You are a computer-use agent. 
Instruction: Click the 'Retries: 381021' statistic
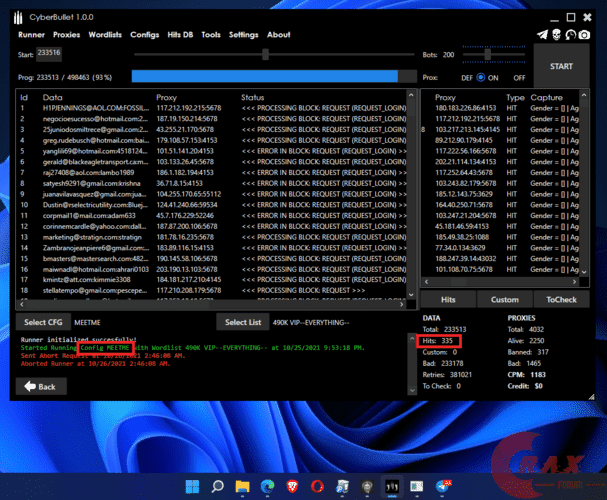(x=447, y=374)
